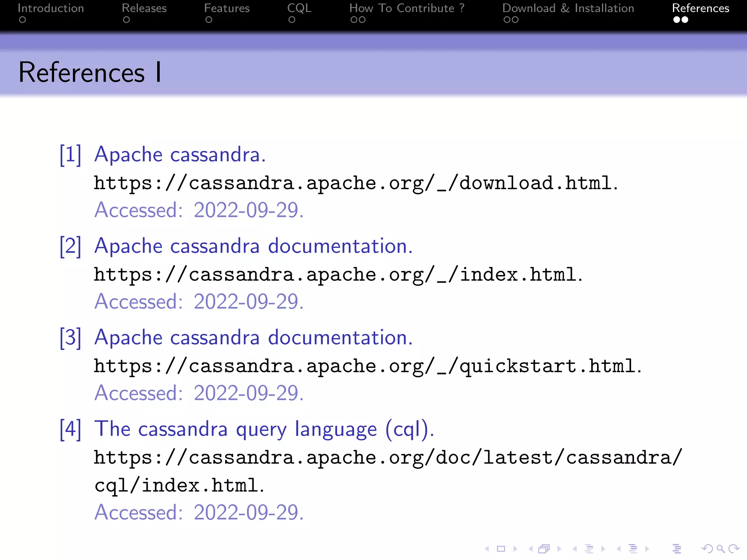Click next section arrow in navigation symbols
Screen dimensions: 747x560
[x=647, y=549]
